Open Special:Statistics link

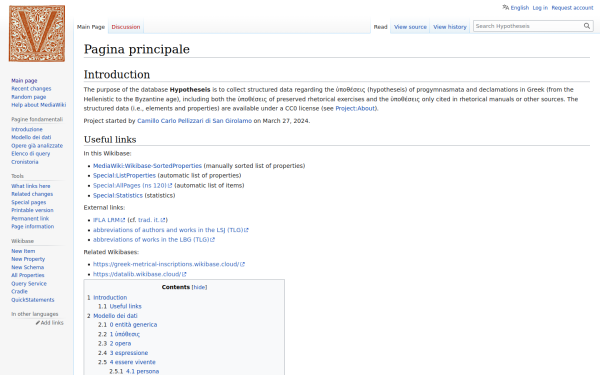tap(118, 195)
